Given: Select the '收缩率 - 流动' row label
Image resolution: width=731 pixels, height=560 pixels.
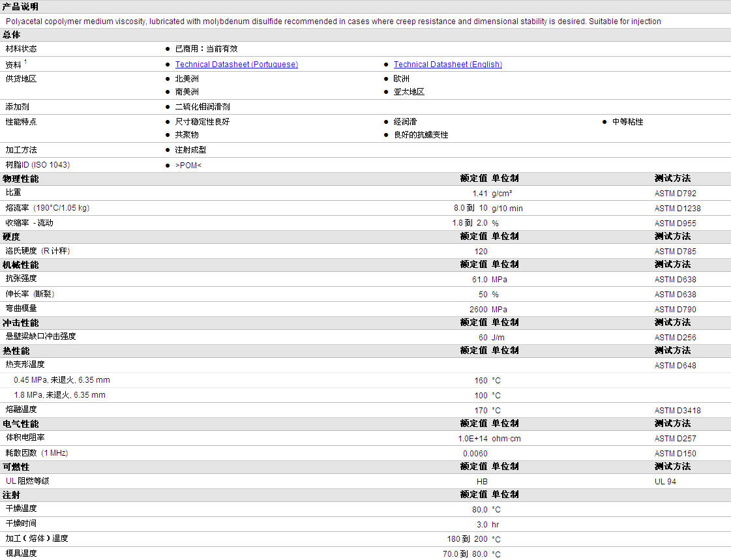Looking at the screenshot, I should click(x=29, y=223).
